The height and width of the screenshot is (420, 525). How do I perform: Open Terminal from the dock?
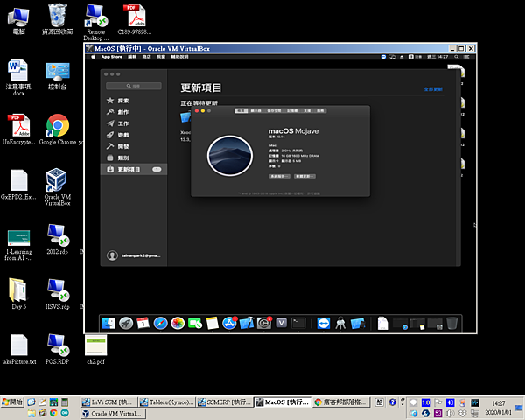click(298, 323)
